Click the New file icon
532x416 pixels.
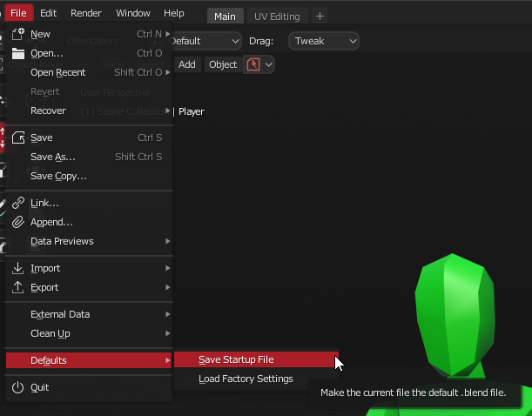point(18,34)
